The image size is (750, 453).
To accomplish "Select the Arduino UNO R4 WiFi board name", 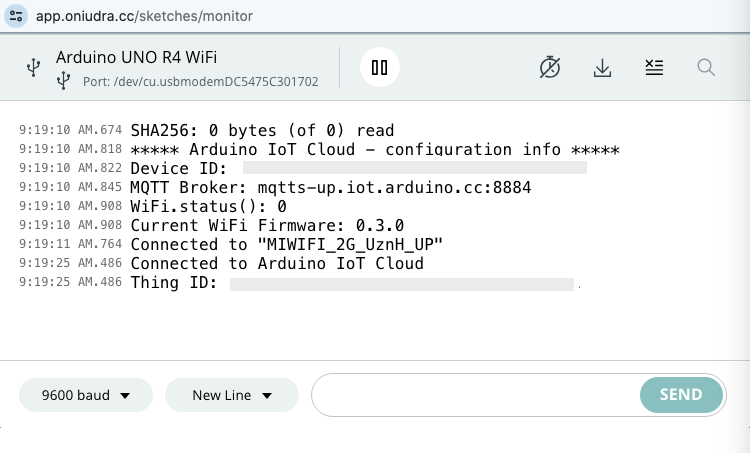I will (x=136, y=57).
